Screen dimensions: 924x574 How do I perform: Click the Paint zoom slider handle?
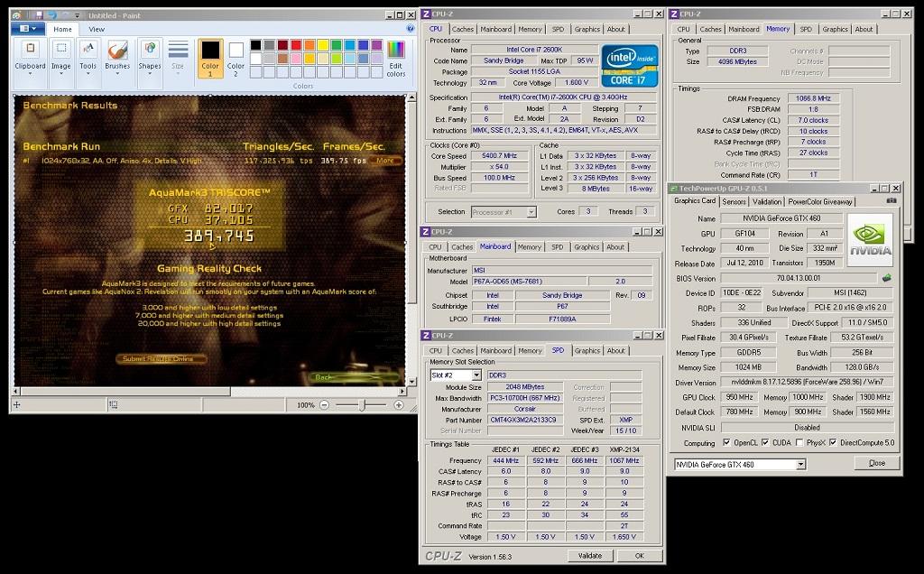[x=363, y=405]
